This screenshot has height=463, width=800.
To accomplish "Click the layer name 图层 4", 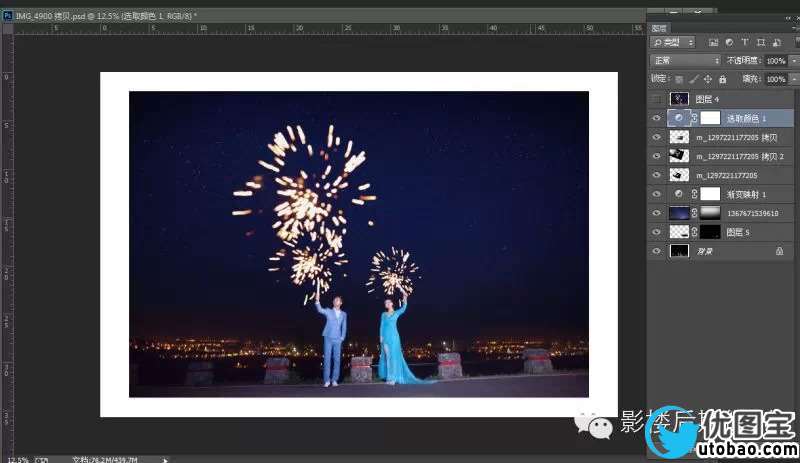I will click(707, 99).
